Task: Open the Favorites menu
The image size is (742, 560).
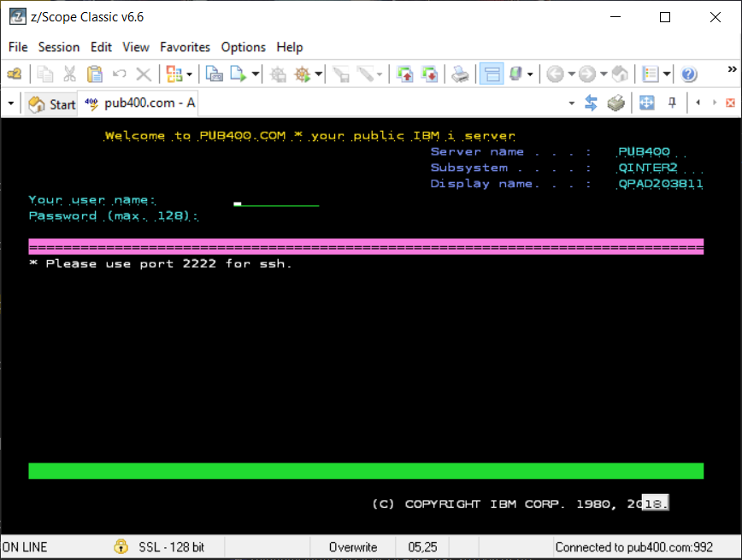Action: [185, 47]
